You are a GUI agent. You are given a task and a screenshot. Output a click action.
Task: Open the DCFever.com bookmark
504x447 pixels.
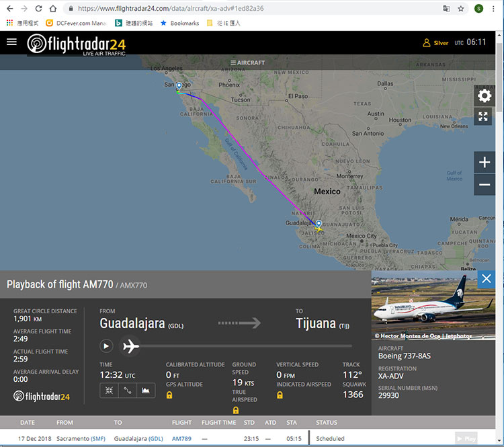pos(76,23)
